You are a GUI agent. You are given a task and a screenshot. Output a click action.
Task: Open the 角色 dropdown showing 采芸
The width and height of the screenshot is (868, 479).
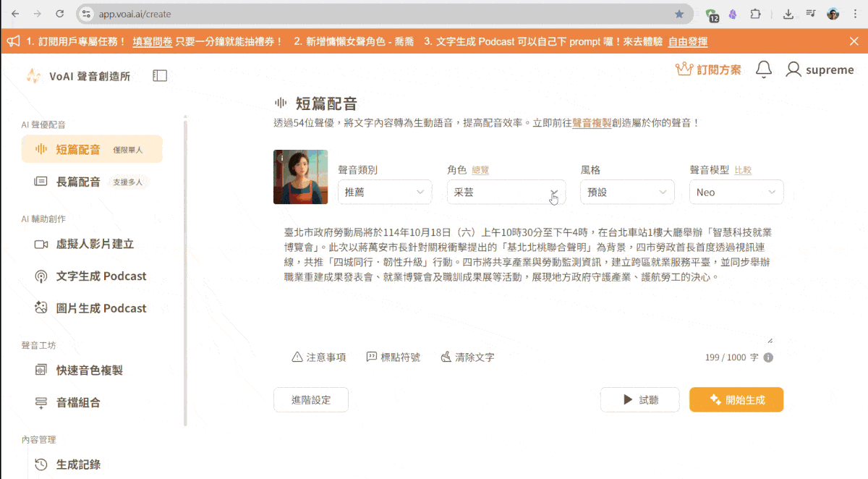coord(506,192)
